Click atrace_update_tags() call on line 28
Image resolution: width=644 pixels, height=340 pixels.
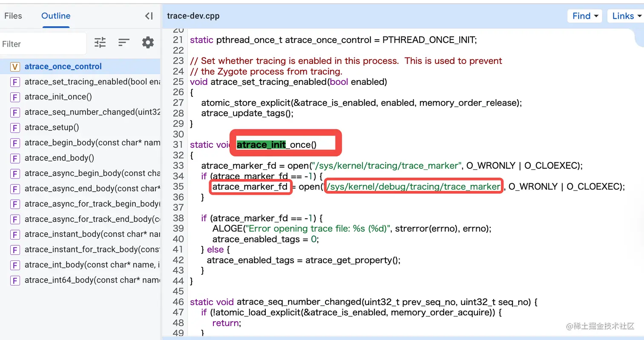pos(247,113)
